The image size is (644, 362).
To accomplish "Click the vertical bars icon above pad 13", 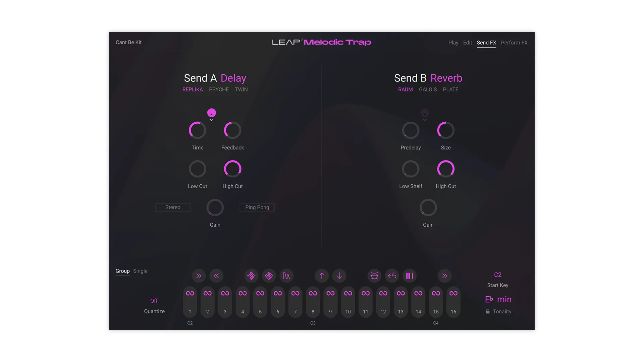I will 410,276.
